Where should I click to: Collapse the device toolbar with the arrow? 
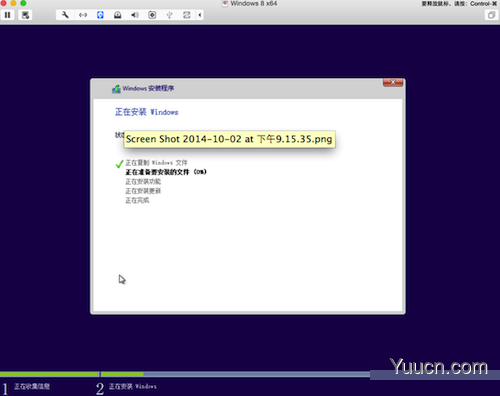coord(200,15)
